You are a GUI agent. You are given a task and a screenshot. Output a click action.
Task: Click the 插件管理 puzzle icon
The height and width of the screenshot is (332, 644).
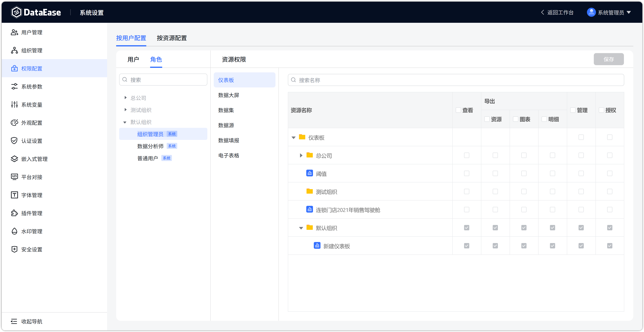(15, 213)
